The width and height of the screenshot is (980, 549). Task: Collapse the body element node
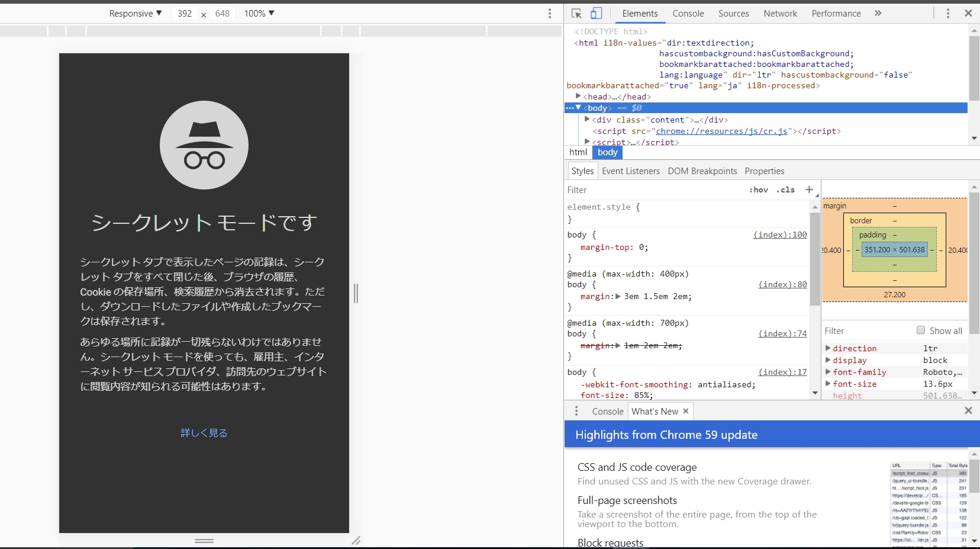point(578,108)
